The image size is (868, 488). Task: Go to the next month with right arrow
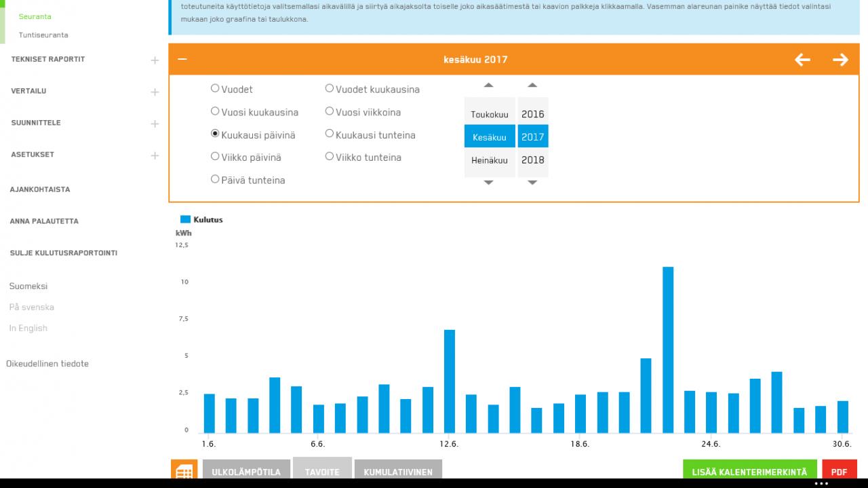coord(840,60)
